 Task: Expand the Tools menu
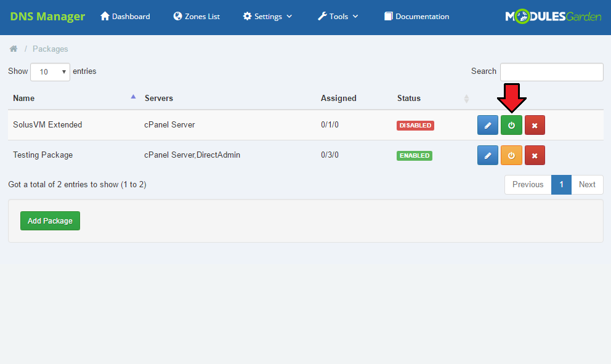pos(338,17)
